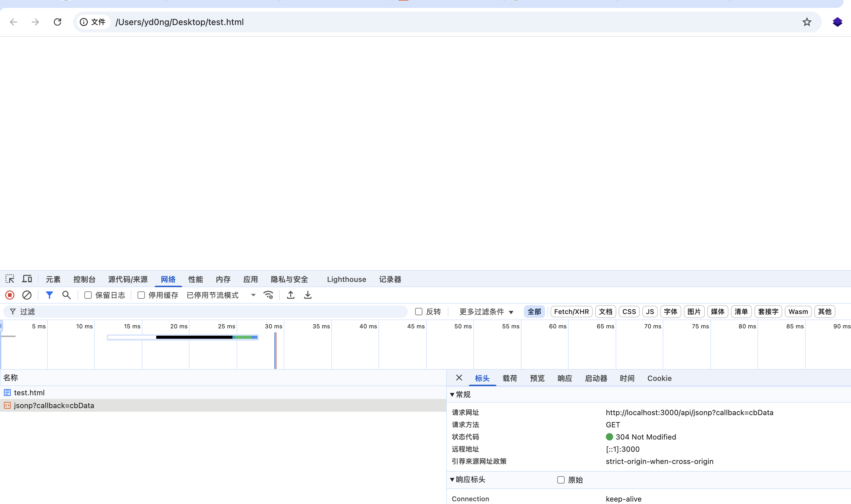Select the test.html request

29,393
